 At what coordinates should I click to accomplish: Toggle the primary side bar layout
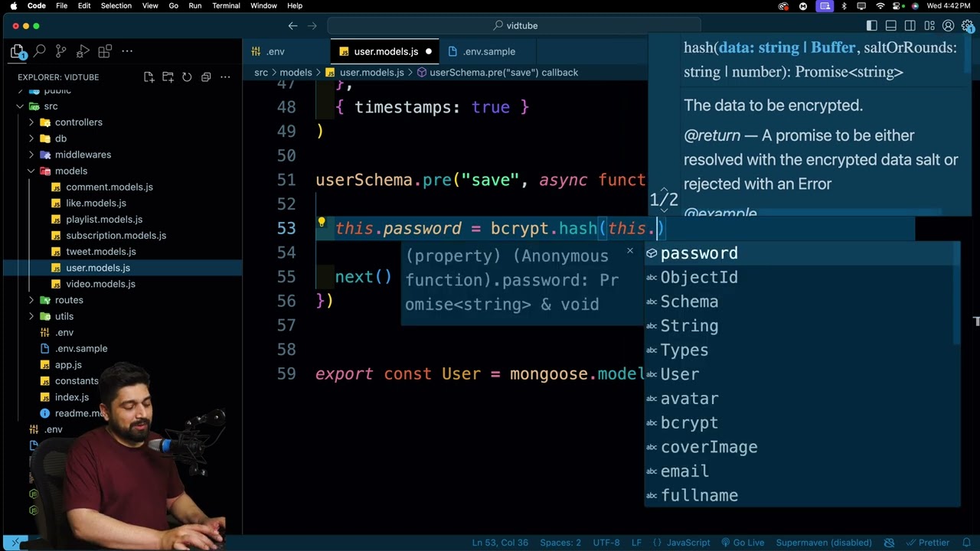coord(872,26)
